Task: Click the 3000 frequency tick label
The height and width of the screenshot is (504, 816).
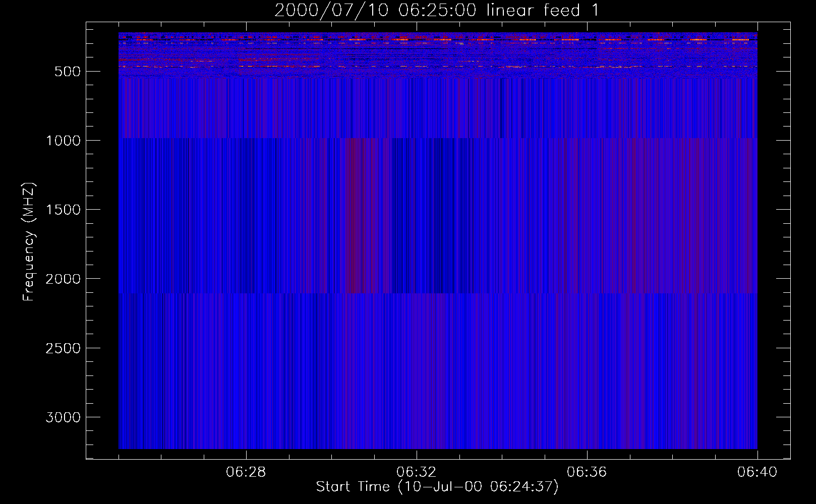Action: click(63, 417)
